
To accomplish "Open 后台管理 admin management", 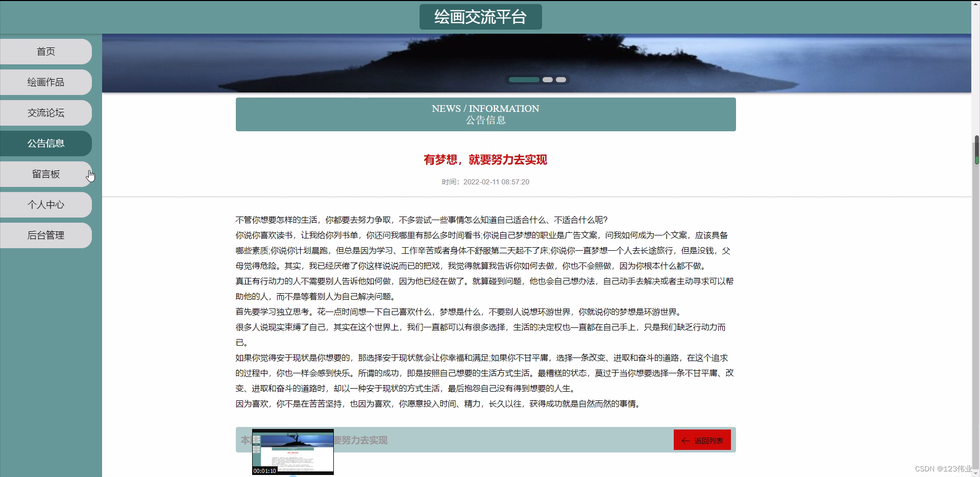I will 46,235.
